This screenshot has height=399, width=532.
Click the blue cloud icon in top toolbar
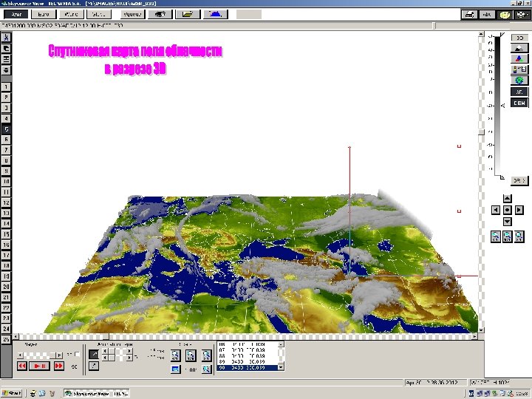(216, 14)
